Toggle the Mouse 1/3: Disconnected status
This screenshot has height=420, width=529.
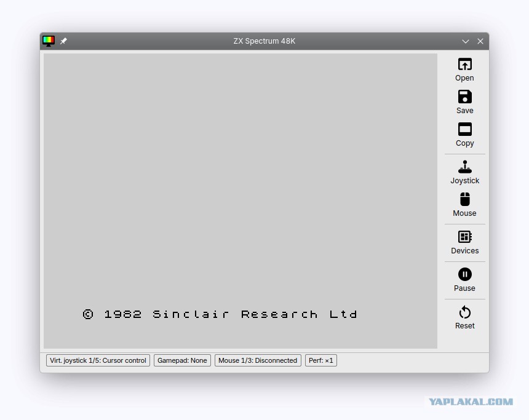[258, 360]
